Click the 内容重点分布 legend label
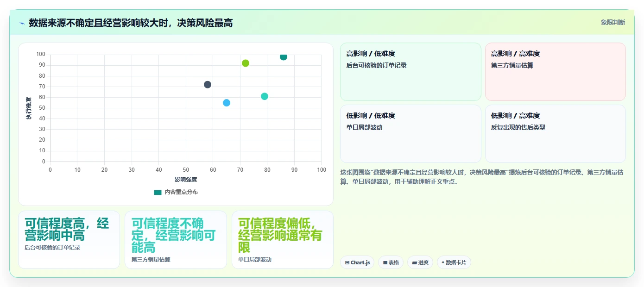Viewport: 644px width, 287px height. coord(181,192)
